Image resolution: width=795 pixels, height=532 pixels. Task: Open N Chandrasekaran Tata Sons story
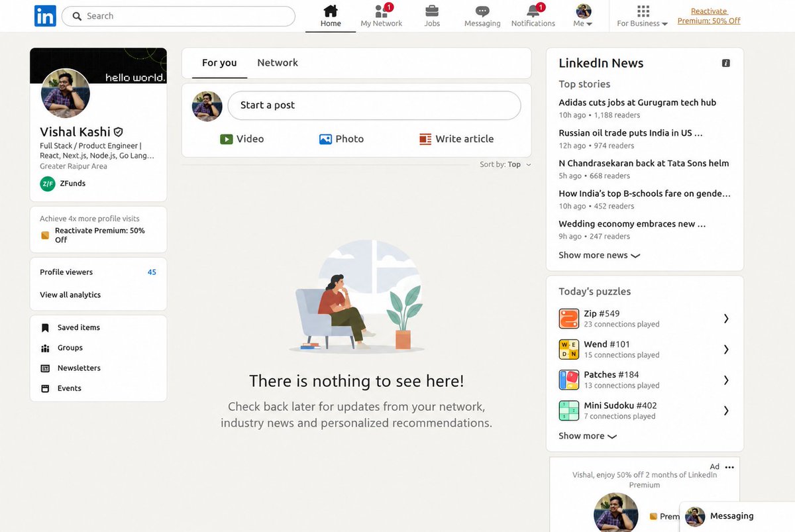point(644,164)
